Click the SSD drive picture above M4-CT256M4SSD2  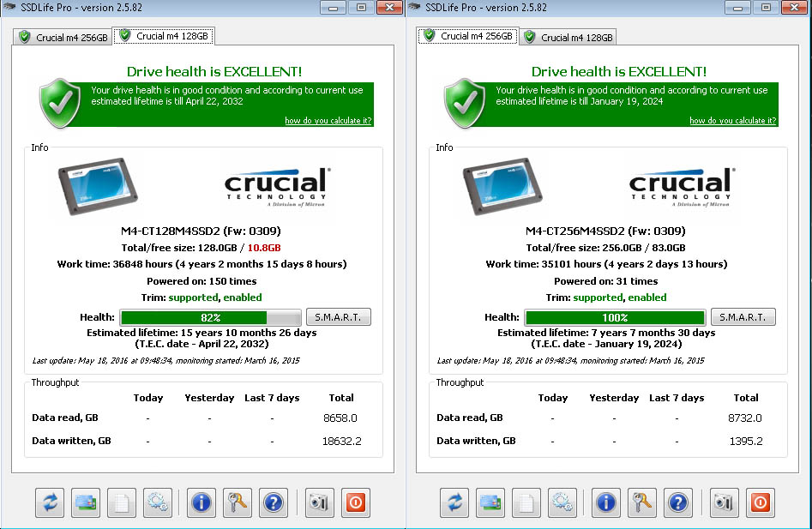[x=502, y=186]
